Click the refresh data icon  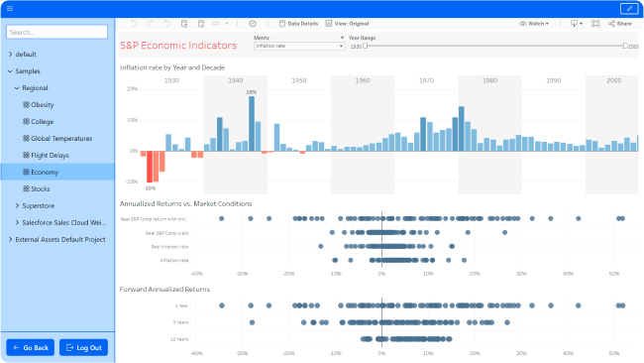tap(184, 24)
